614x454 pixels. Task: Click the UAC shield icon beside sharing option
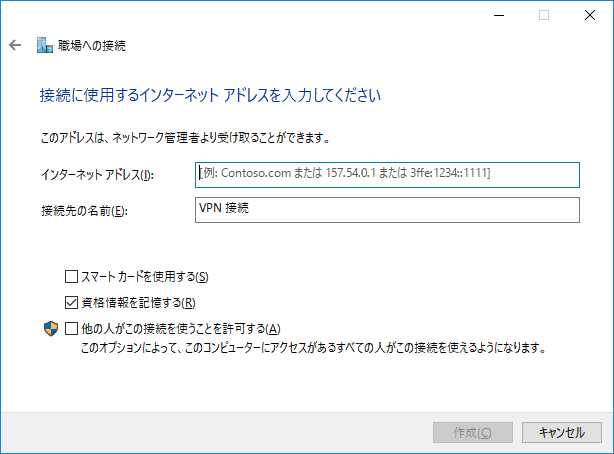(51, 329)
